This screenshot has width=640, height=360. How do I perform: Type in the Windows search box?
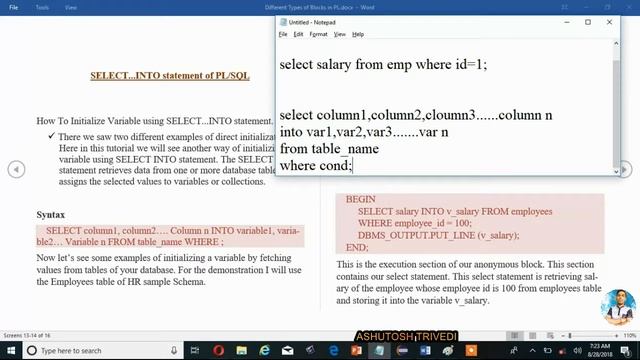point(102,351)
